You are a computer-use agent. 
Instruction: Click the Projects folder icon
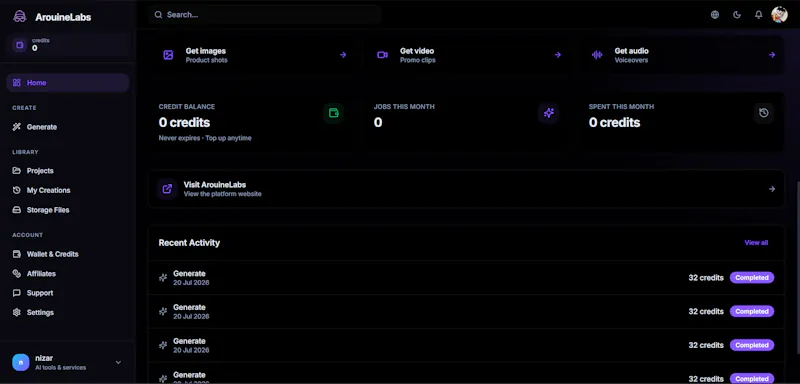coord(17,171)
